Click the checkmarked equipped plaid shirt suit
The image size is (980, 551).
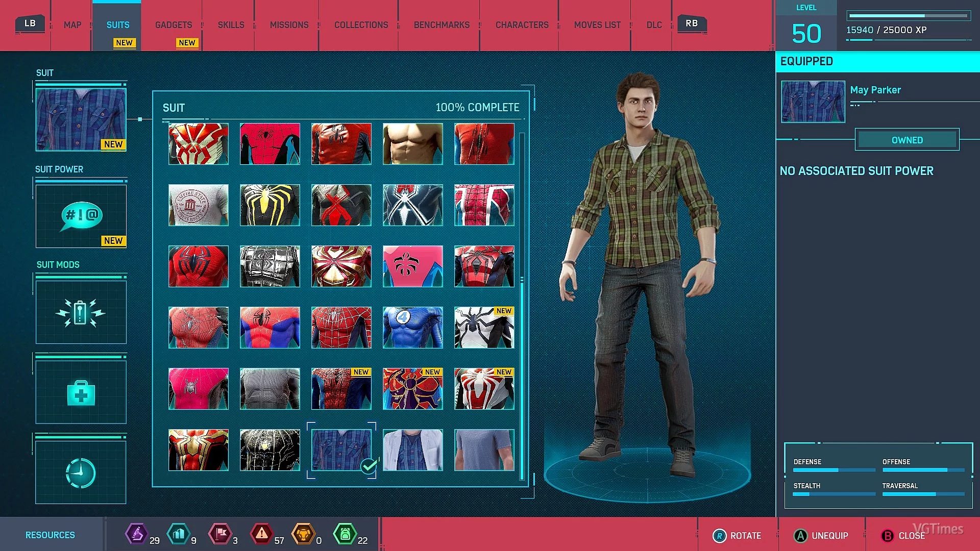pos(341,450)
